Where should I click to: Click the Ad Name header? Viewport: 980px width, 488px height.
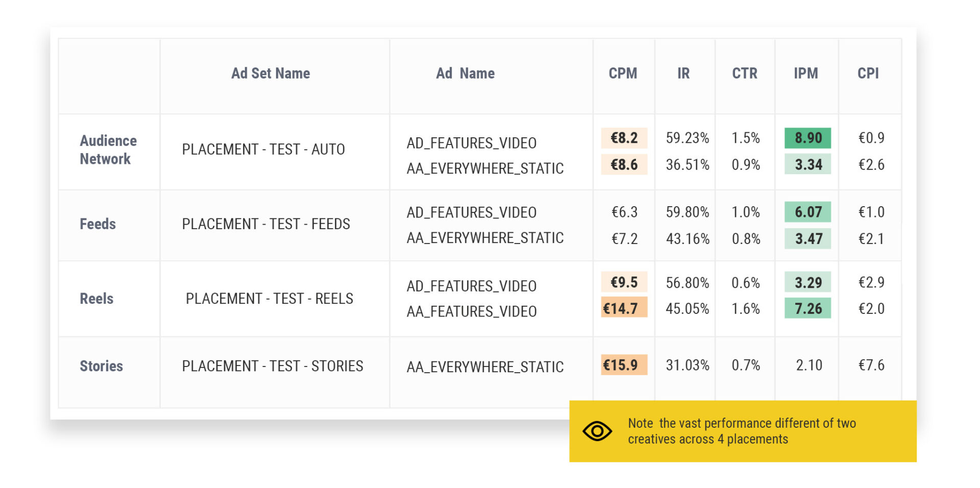pyautogui.click(x=465, y=73)
